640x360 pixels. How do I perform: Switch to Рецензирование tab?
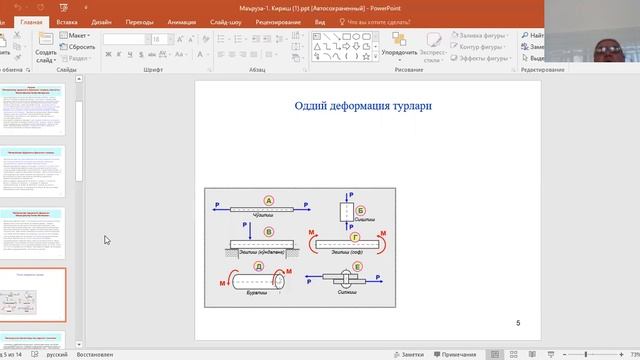[x=278, y=22]
